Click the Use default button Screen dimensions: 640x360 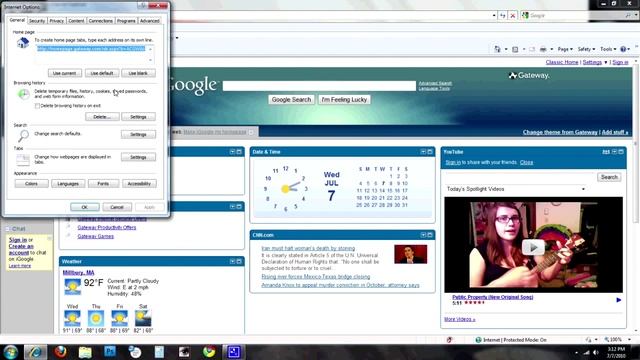pyautogui.click(x=102, y=73)
